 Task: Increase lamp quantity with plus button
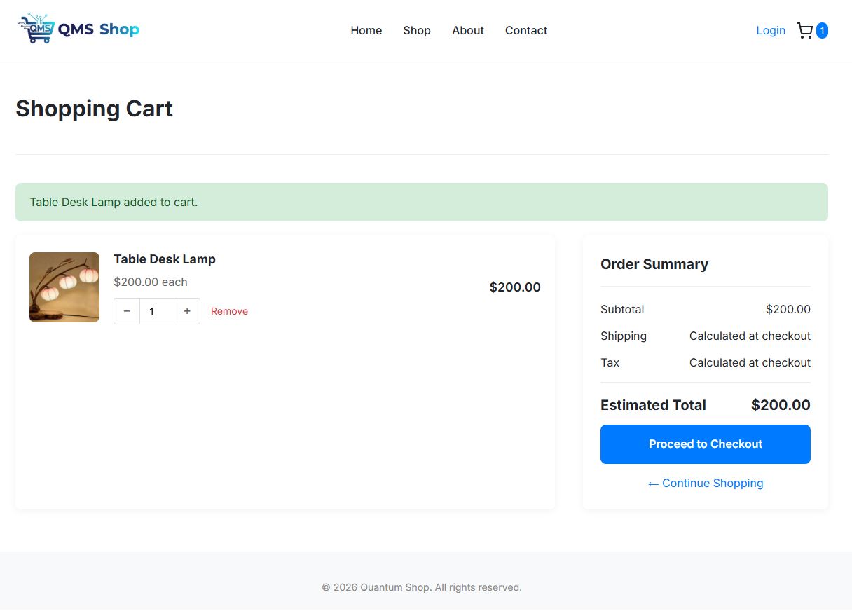pyautogui.click(x=187, y=311)
